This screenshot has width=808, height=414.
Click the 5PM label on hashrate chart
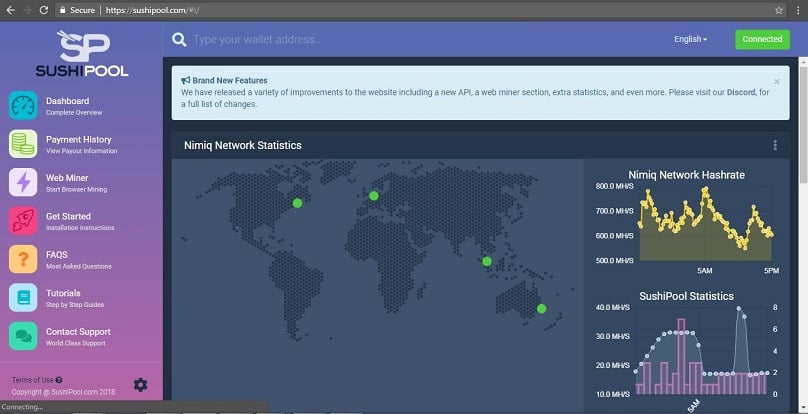(771, 271)
